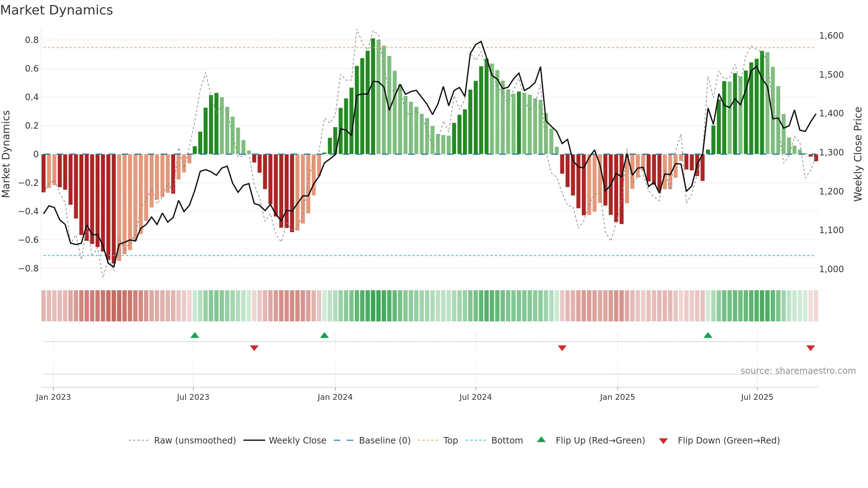Screen dimensions: 868x488
Task: Click the green triangle icon in the legend
Action: [x=541, y=440]
